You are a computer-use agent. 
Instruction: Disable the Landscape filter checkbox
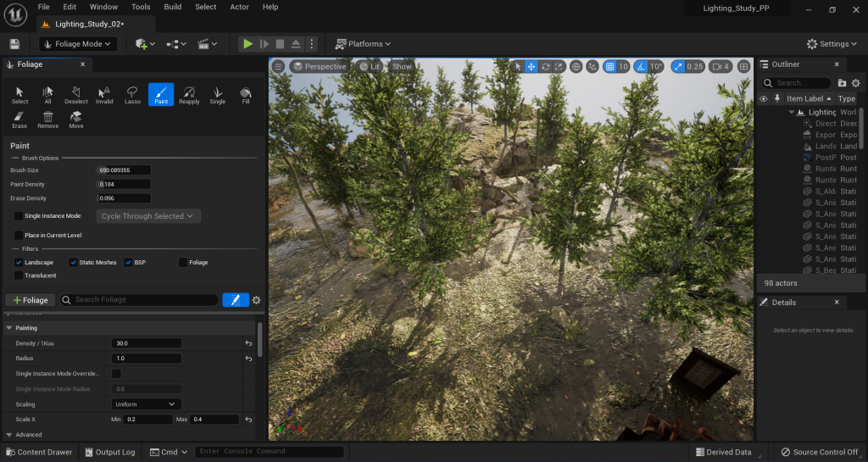19,263
